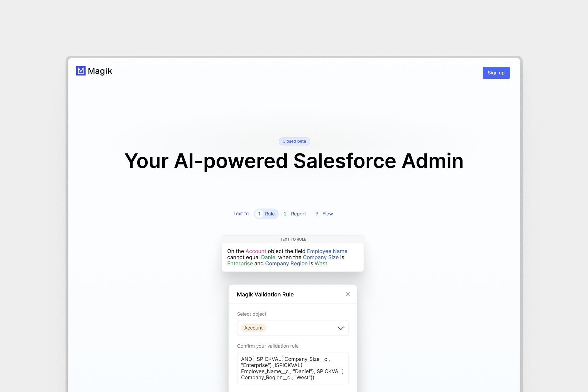Switch to the Report tab
This screenshot has height=392, width=588.
[x=294, y=214]
